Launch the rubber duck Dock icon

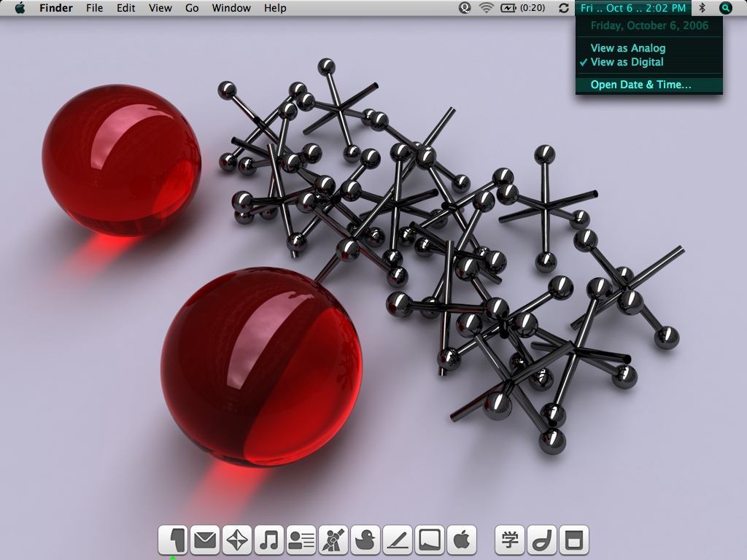coord(365,540)
